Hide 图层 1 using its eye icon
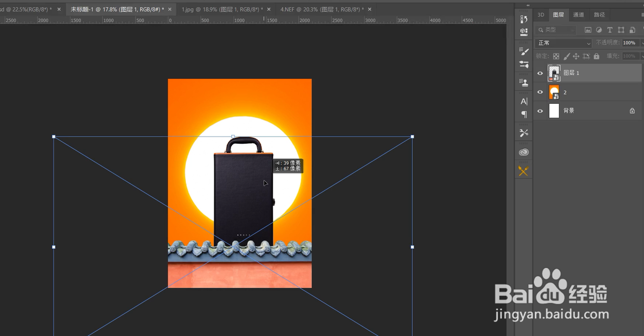The width and height of the screenshot is (644, 336). pos(540,73)
